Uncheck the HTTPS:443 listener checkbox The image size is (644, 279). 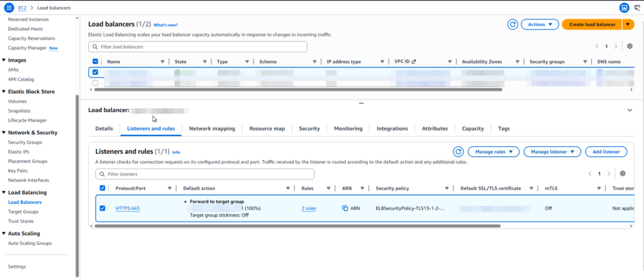103,208
